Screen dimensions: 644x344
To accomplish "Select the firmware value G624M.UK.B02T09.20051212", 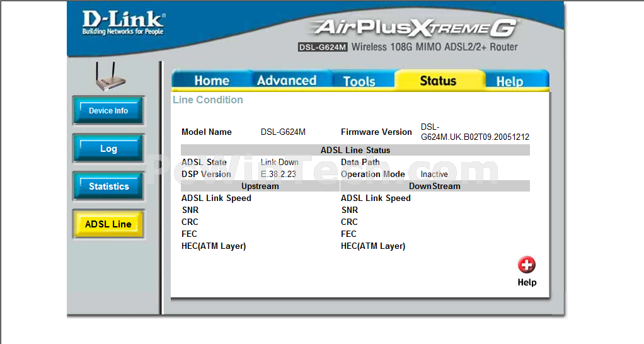I will click(475, 137).
